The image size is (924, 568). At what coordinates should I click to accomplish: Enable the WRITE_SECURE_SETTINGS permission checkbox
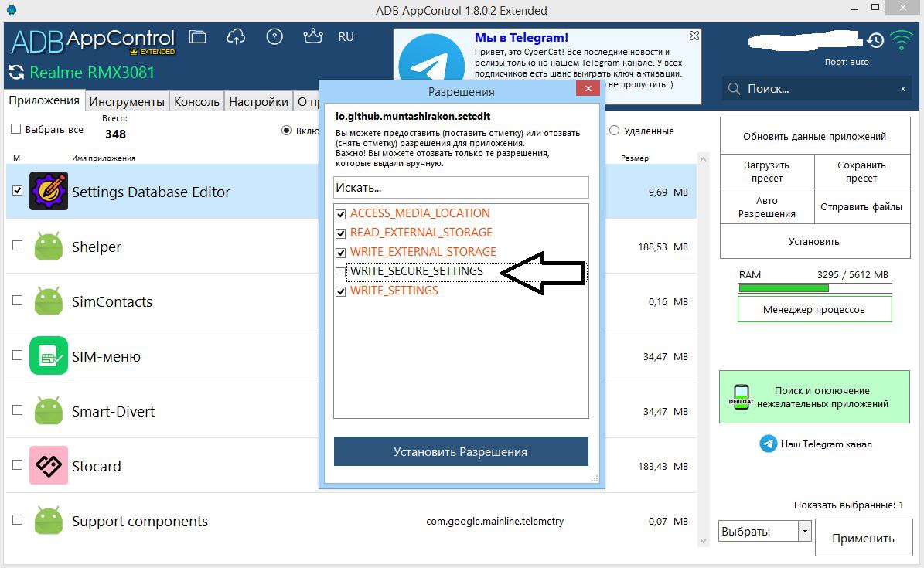point(340,272)
